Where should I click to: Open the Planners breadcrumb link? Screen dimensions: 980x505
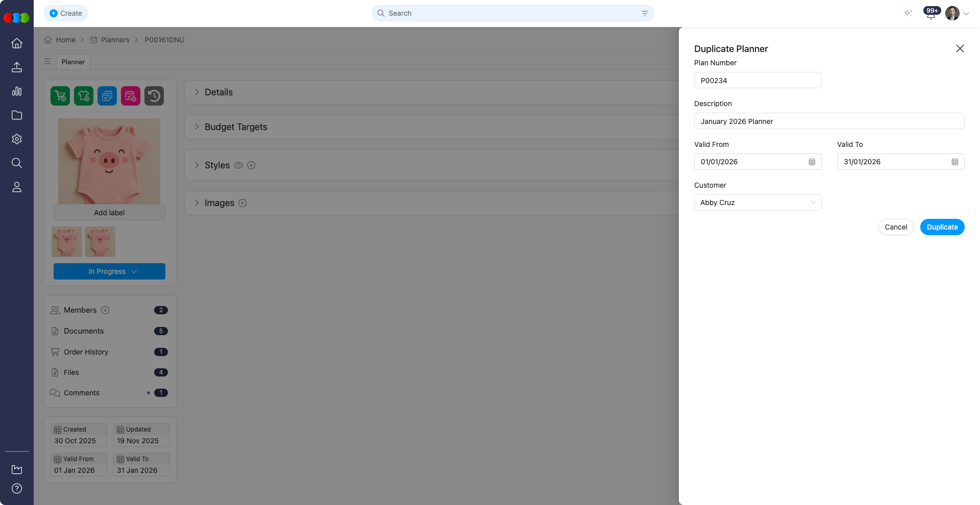tap(115, 40)
